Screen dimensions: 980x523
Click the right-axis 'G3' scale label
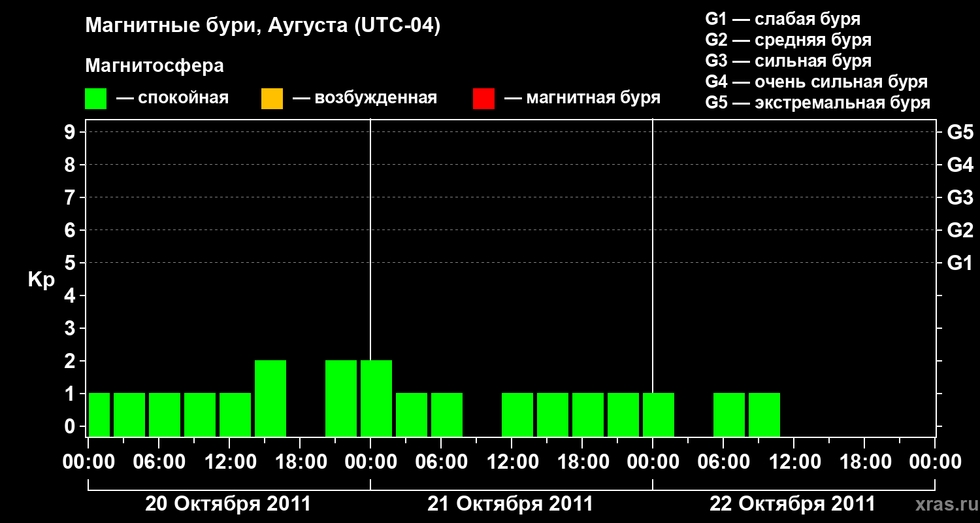click(x=960, y=198)
